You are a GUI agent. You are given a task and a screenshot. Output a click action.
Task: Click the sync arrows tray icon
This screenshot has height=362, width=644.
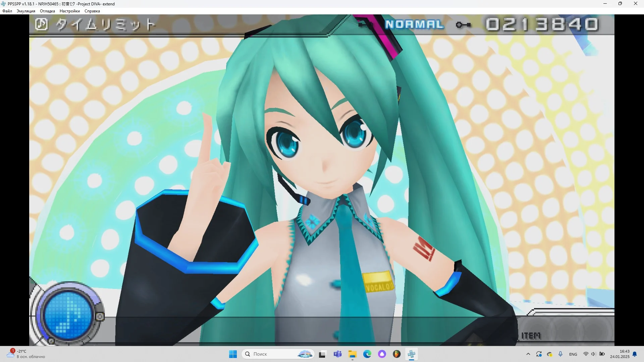(539, 354)
